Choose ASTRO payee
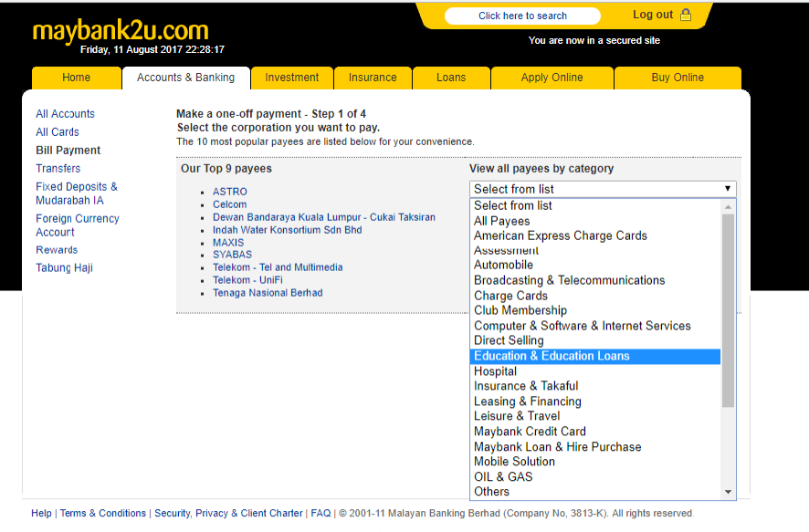Viewport: 809px width, 532px height. point(229,192)
